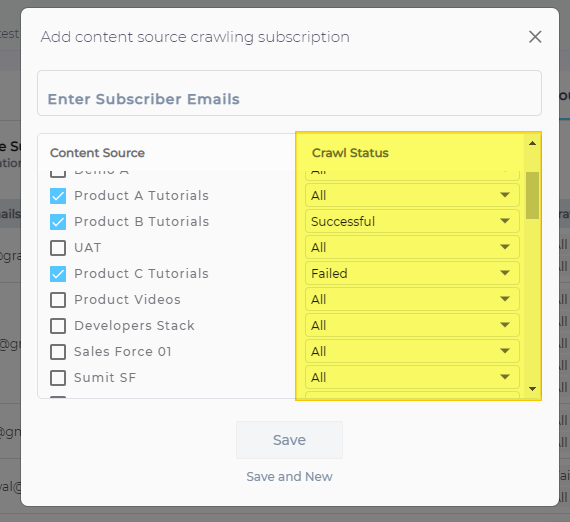Open the Successful crawl status dropdown

click(x=412, y=221)
